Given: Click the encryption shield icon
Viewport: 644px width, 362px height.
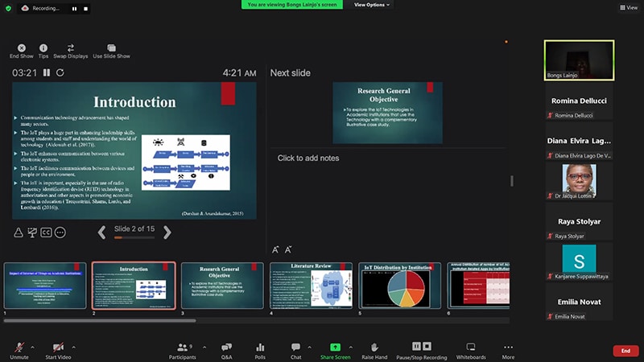Looking at the screenshot, I should tap(7, 7).
